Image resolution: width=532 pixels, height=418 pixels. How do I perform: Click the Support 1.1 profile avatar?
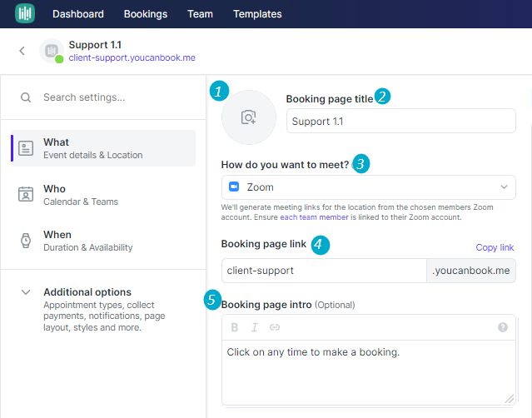(52, 51)
